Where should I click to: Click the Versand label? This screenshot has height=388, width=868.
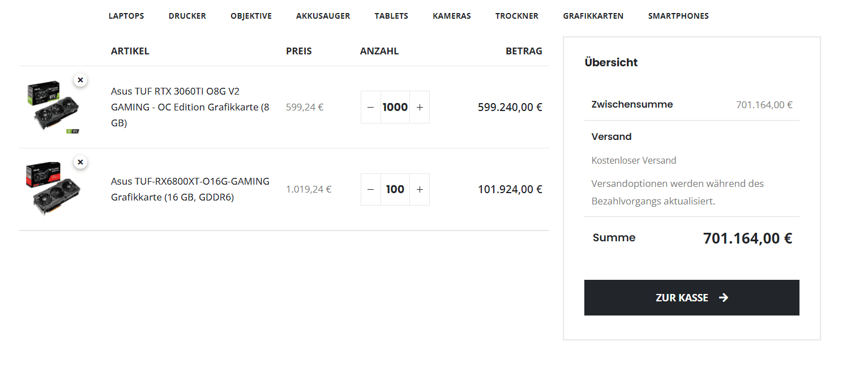coord(612,137)
